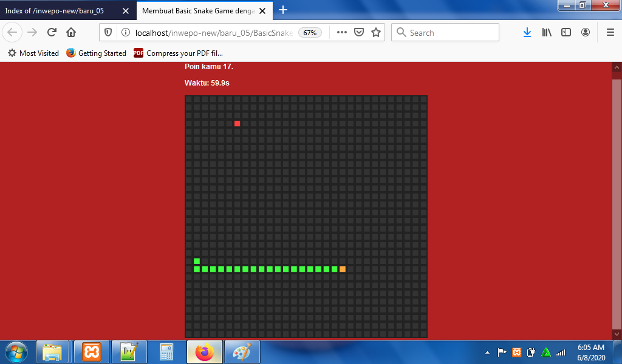This screenshot has height=364, width=622.
Task: Open tracking protection shield in address bar
Action: [x=108, y=33]
